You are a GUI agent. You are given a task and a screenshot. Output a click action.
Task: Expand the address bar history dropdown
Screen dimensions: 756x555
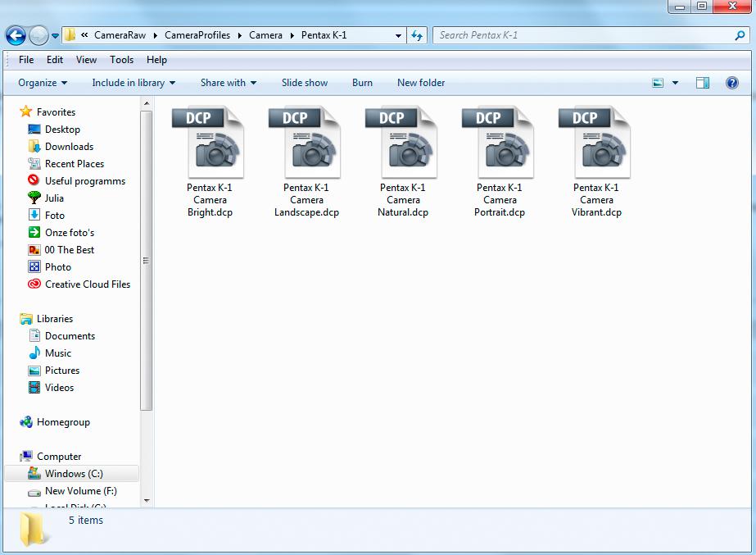tap(398, 35)
